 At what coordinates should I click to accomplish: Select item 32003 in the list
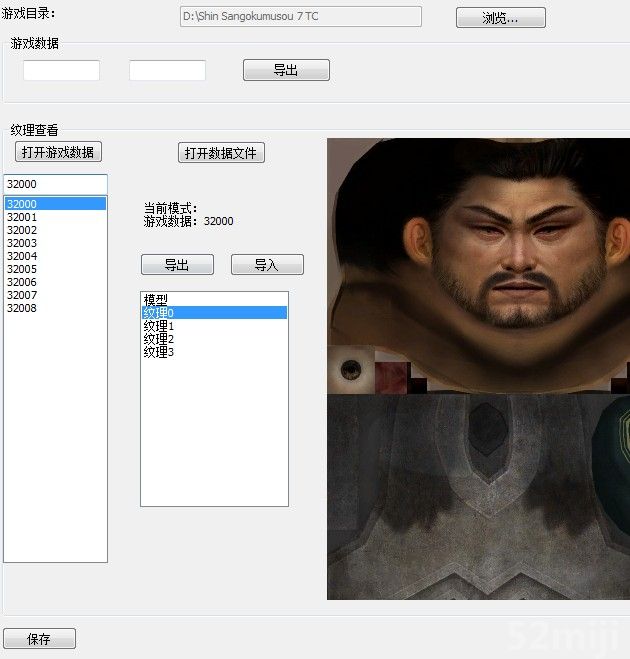pos(22,243)
